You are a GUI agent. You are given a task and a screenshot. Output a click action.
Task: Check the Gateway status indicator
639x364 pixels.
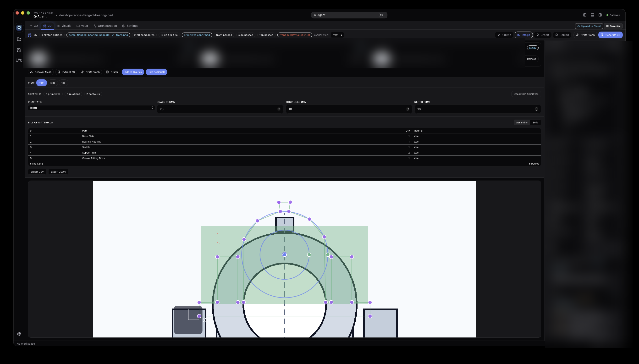click(x=613, y=15)
